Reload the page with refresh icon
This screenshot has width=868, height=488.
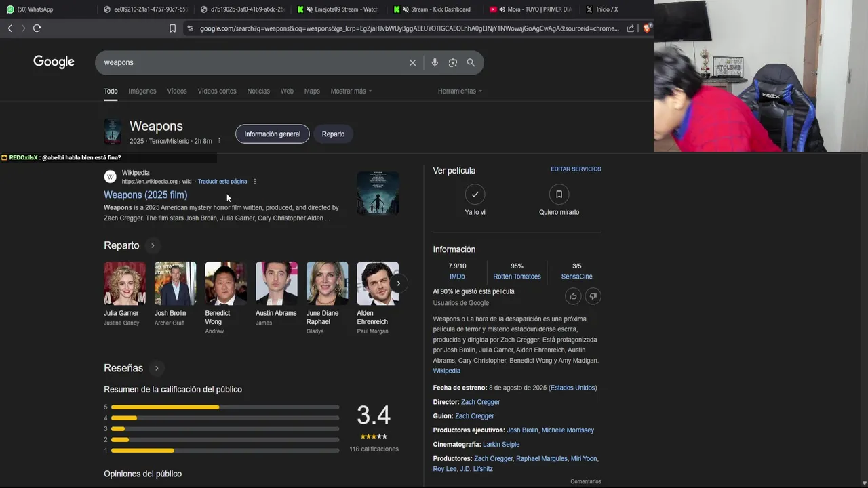click(x=37, y=28)
